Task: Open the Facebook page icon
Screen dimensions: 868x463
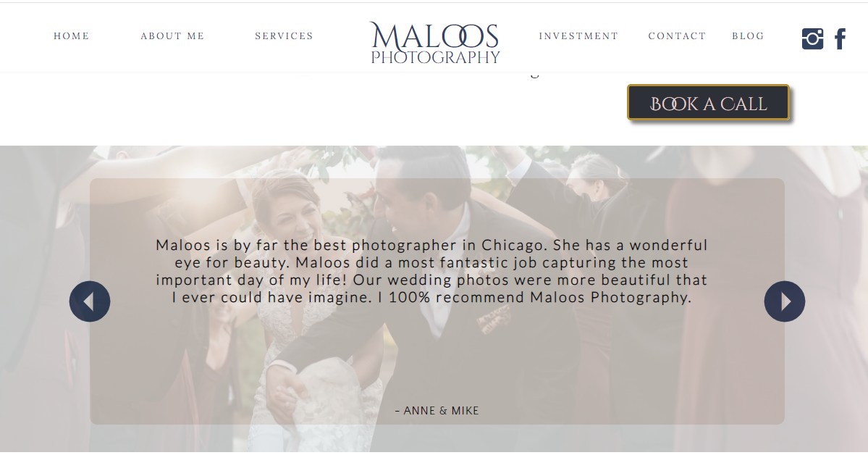Action: pyautogui.click(x=840, y=39)
